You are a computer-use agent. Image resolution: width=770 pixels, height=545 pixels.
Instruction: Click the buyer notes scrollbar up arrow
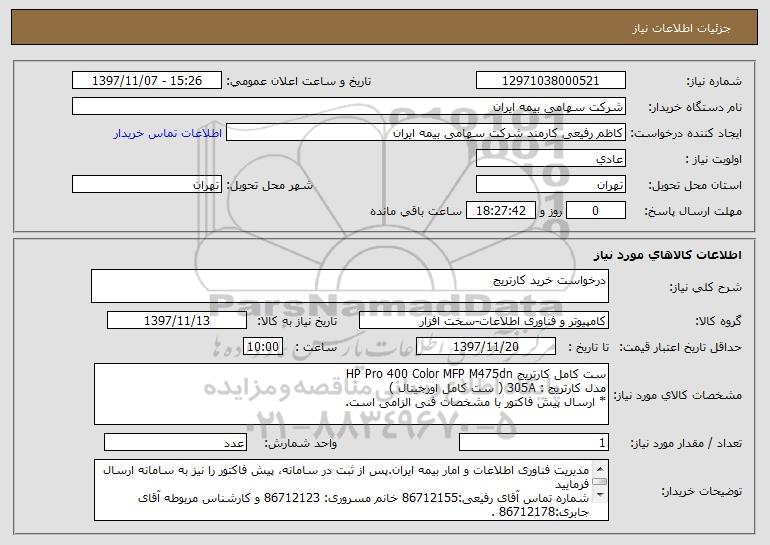[599, 467]
